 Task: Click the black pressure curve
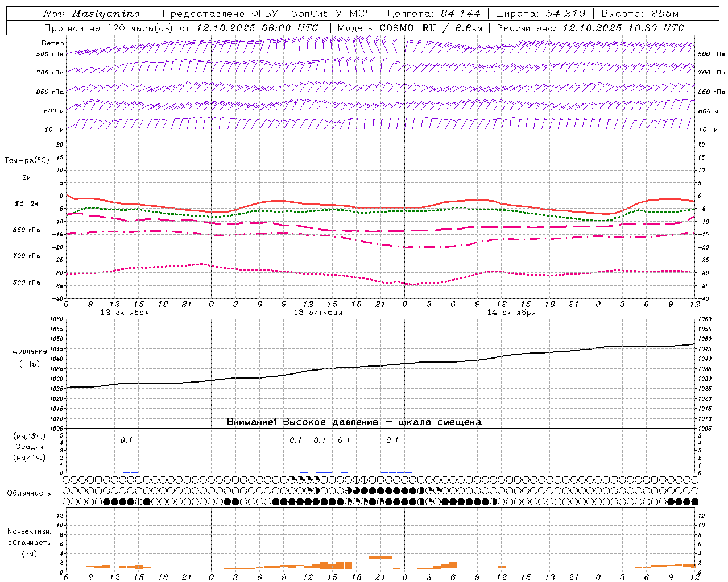click(381, 366)
